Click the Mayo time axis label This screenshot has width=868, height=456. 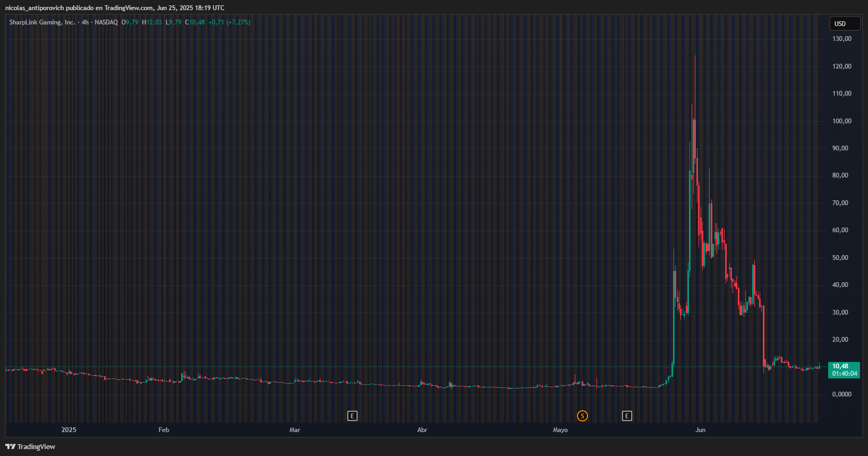(x=560, y=430)
